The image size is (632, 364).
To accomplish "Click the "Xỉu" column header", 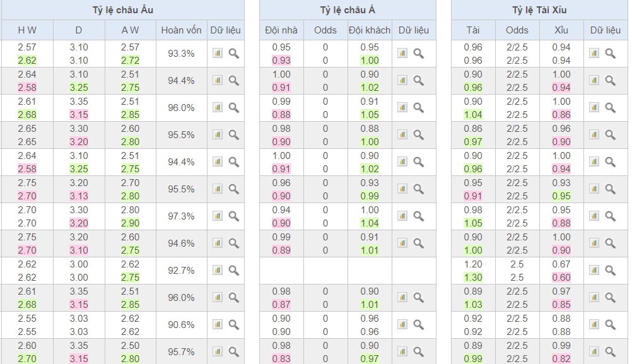I will click(x=561, y=30).
